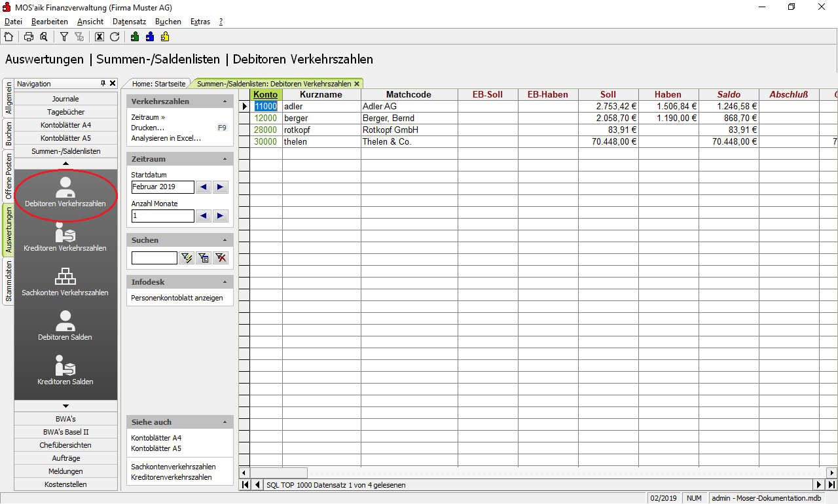Collapse the Zeitraum section

225,159
